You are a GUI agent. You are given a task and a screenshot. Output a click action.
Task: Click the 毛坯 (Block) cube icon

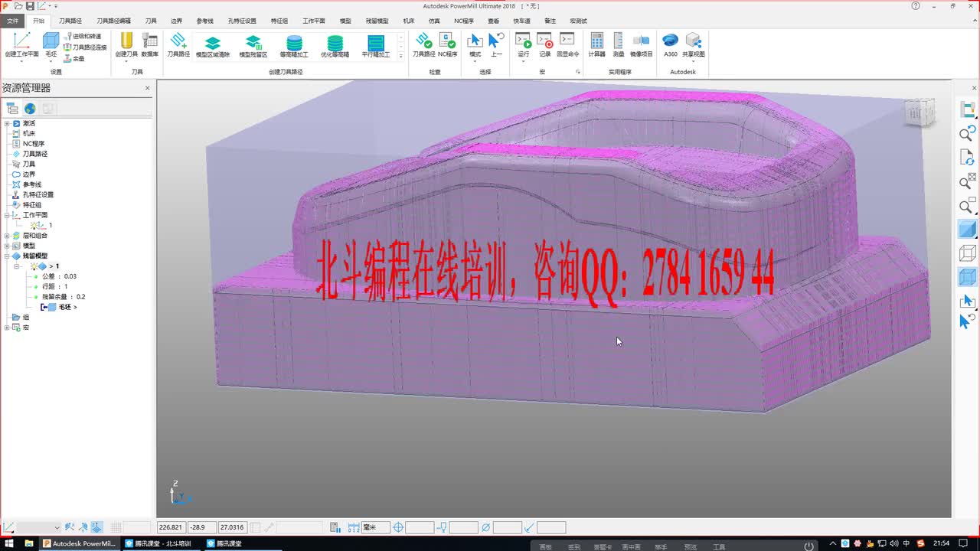point(51,41)
